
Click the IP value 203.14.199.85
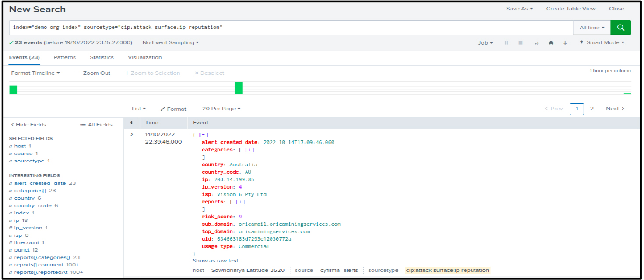click(234, 179)
